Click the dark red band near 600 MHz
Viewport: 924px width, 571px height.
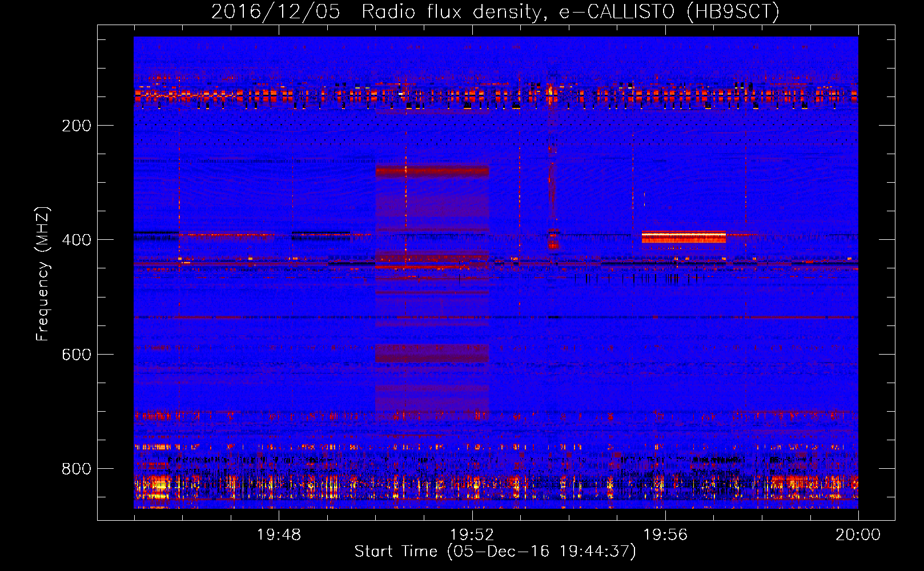tap(432, 353)
